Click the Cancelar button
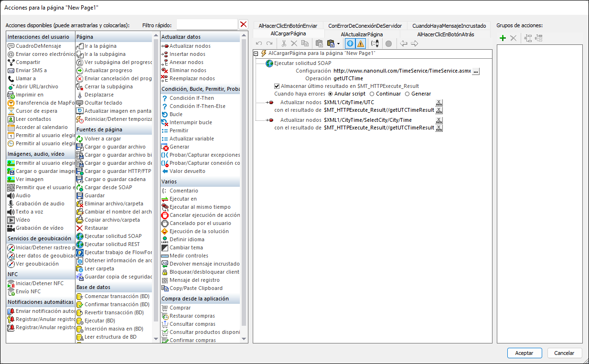Image resolution: width=589 pixels, height=364 pixels. [x=564, y=353]
